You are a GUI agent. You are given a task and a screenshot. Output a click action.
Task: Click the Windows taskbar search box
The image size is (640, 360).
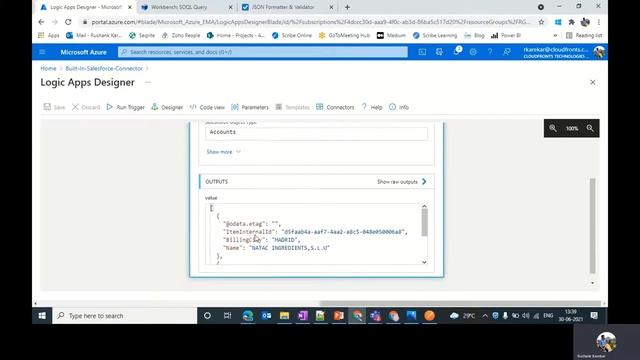[x=125, y=316]
